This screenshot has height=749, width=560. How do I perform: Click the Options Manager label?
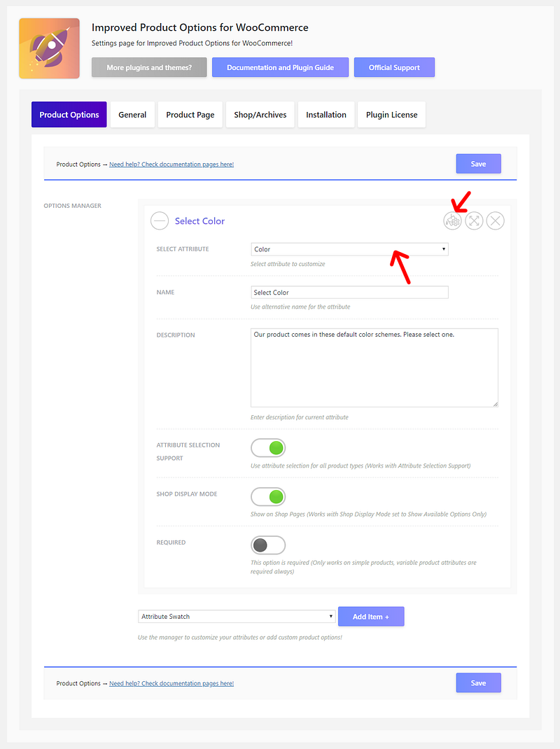pos(73,206)
